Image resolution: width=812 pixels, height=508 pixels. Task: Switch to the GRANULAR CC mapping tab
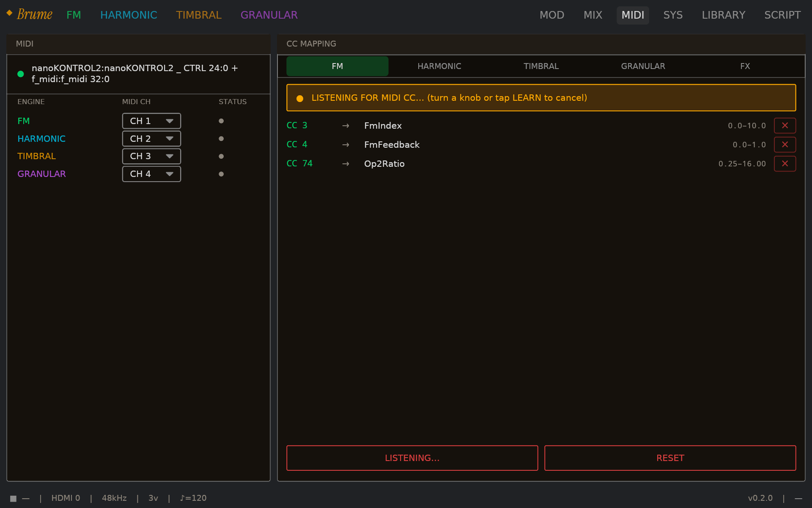(x=643, y=66)
